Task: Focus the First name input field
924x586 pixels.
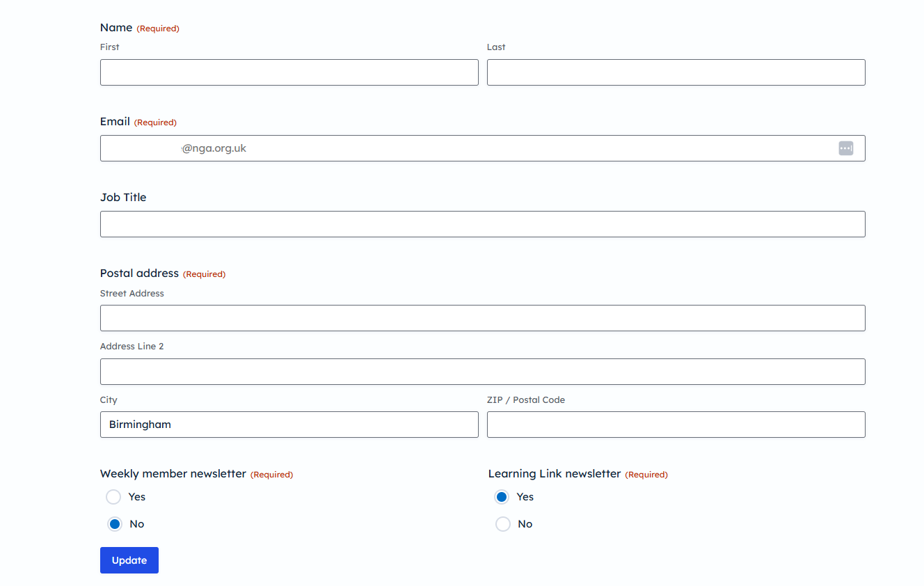Action: pos(289,72)
